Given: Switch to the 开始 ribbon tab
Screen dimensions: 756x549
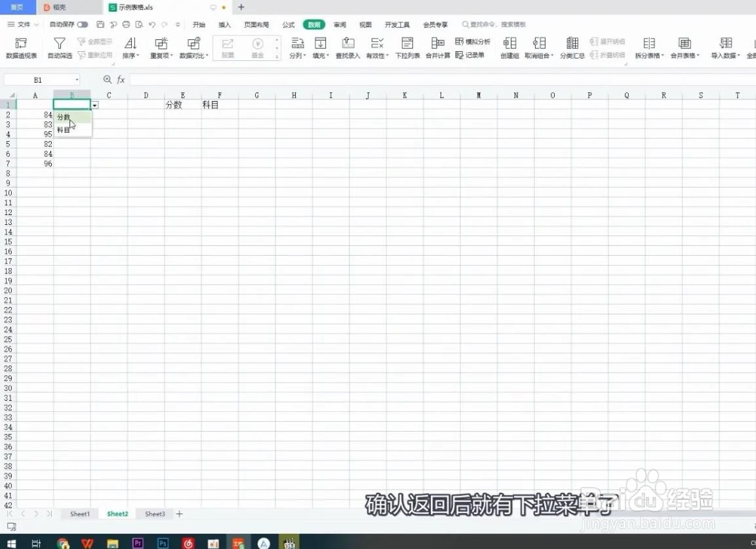Looking at the screenshot, I should pos(199,25).
